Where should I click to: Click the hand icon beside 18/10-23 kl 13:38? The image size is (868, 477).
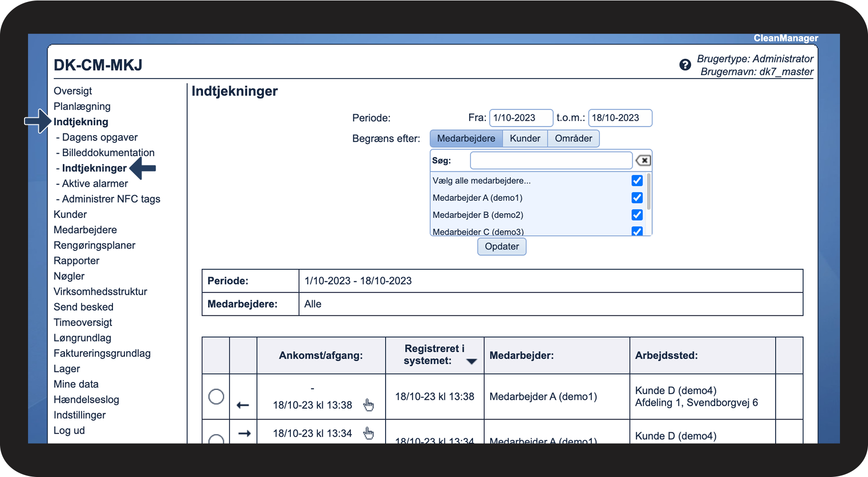coord(368,405)
